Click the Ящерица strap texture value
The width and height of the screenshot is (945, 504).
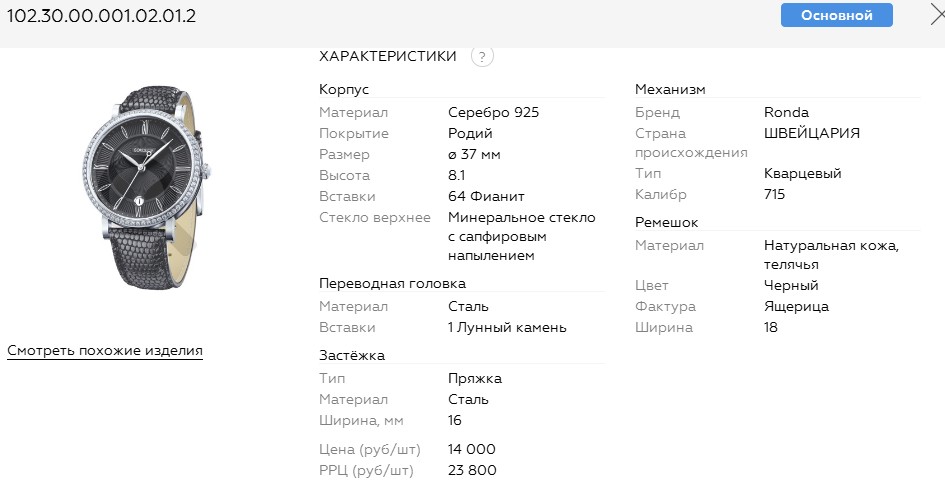pyautogui.click(x=796, y=307)
